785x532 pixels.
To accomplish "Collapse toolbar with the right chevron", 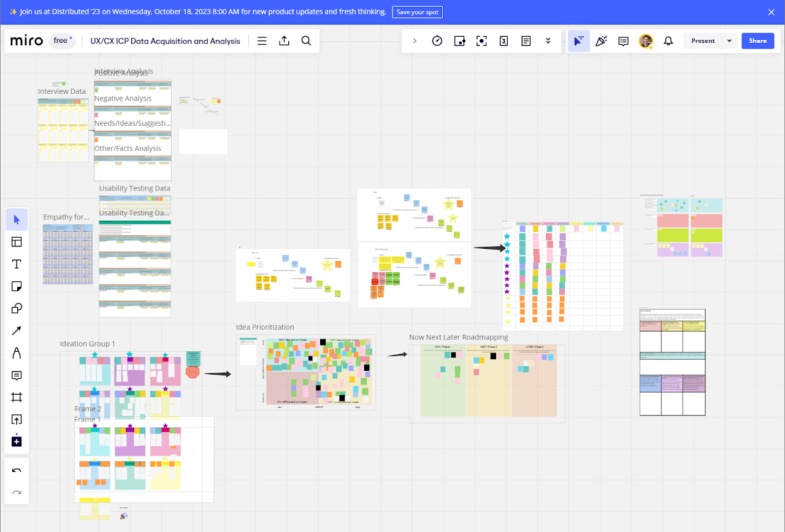I will click(415, 41).
